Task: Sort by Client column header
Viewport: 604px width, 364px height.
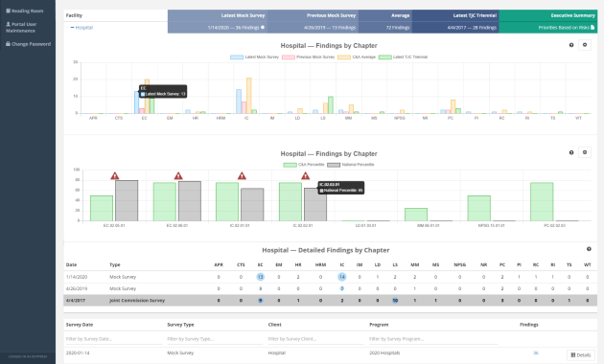Action: [274, 325]
